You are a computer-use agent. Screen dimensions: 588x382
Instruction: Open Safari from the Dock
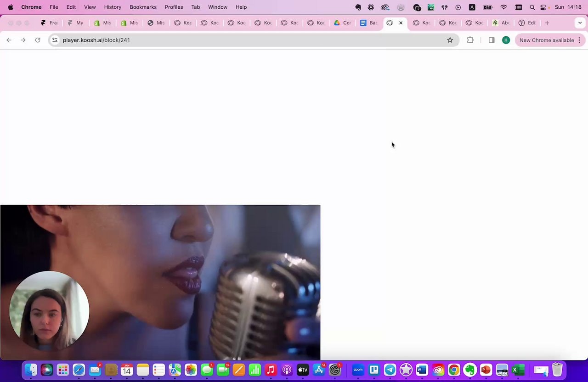click(x=79, y=370)
